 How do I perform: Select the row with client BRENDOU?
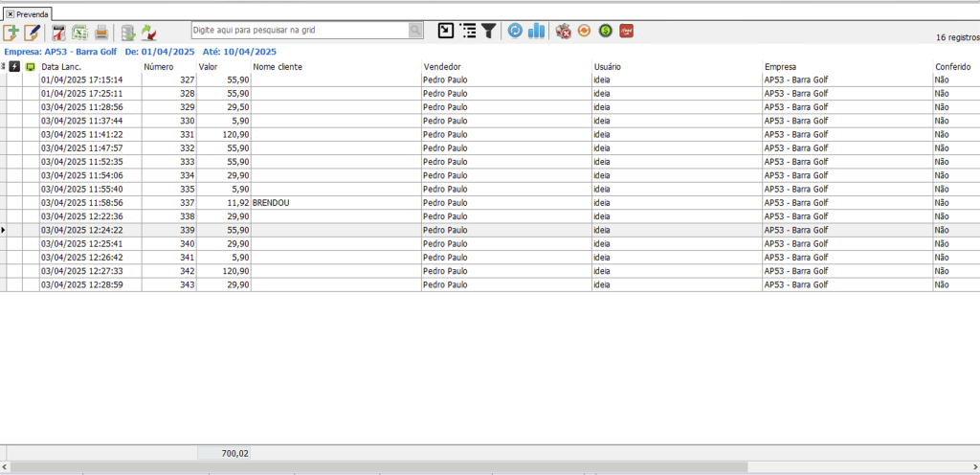click(x=270, y=203)
